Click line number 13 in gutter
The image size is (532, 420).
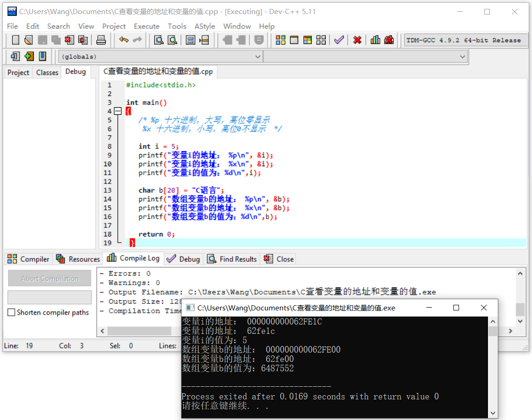[108, 190]
